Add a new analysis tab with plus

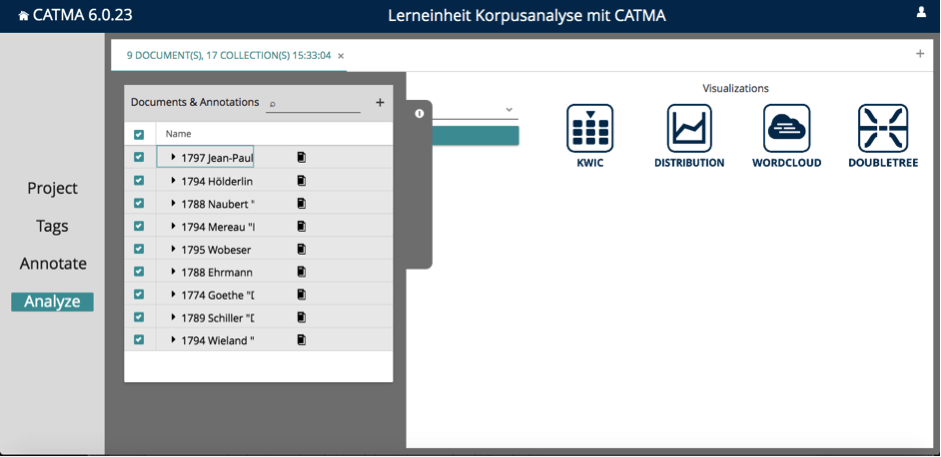coord(919,54)
